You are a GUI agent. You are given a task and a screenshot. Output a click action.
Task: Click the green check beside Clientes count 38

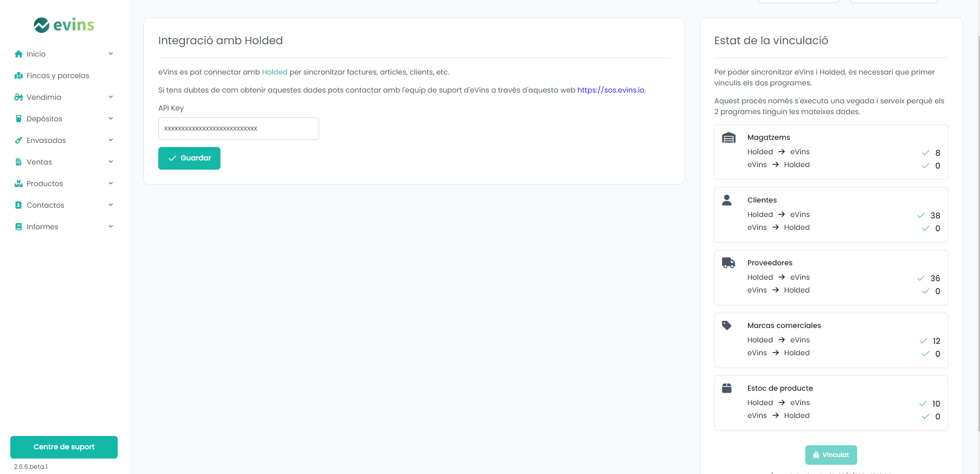point(921,215)
